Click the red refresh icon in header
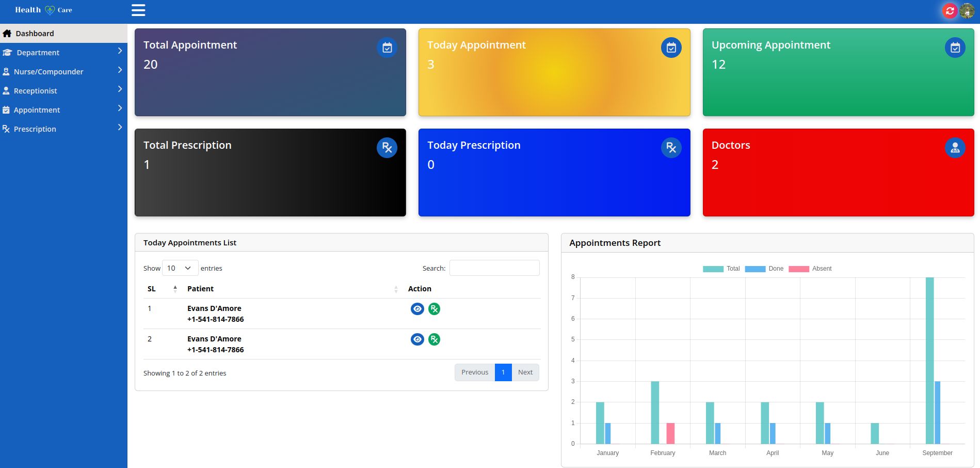Image resolution: width=980 pixels, height=468 pixels. (x=950, y=11)
